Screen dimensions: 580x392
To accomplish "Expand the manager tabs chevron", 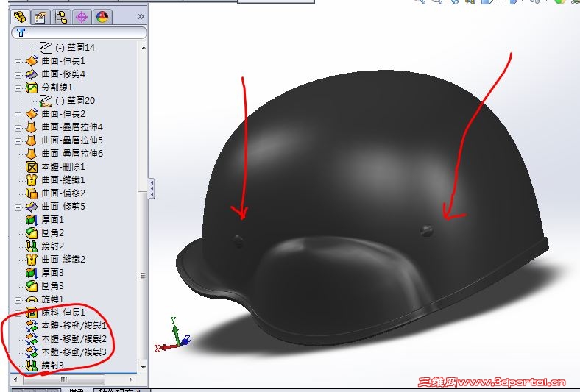I will 141,17.
